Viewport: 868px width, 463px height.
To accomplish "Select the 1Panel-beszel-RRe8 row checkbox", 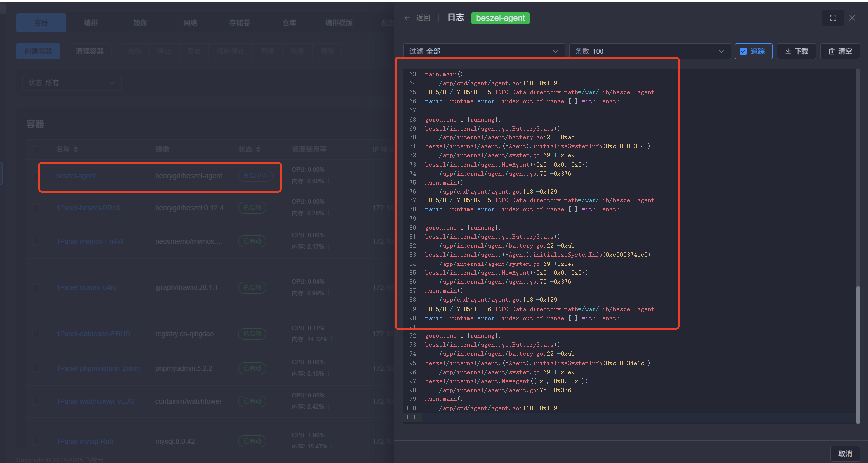I will point(36,208).
